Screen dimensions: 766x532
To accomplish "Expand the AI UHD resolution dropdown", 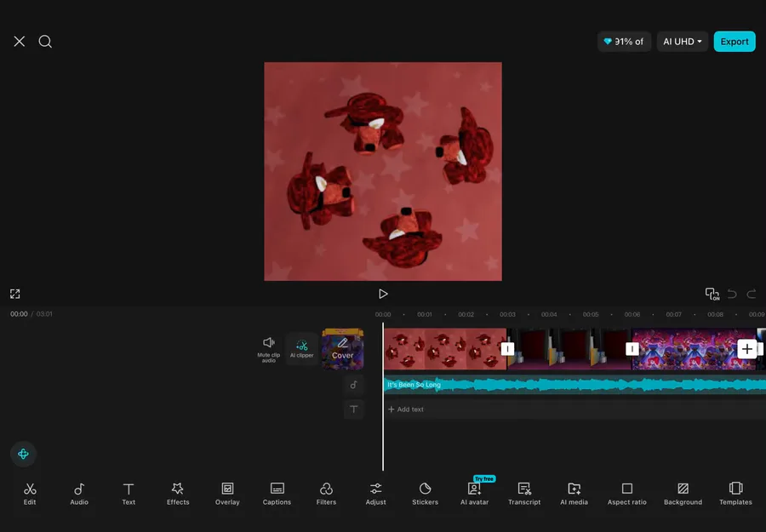I will [682, 42].
